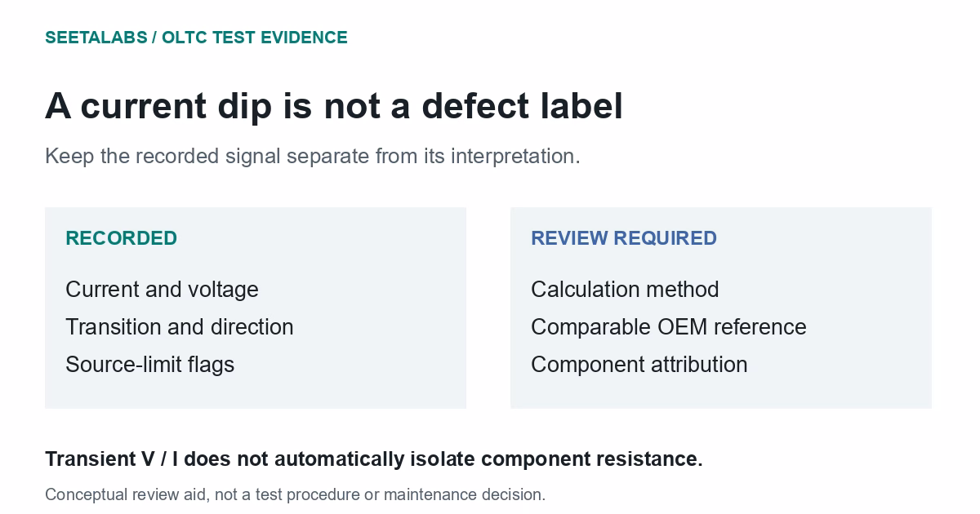
Task: Click the word 'SEETALABS' in the header
Action: click(x=96, y=38)
